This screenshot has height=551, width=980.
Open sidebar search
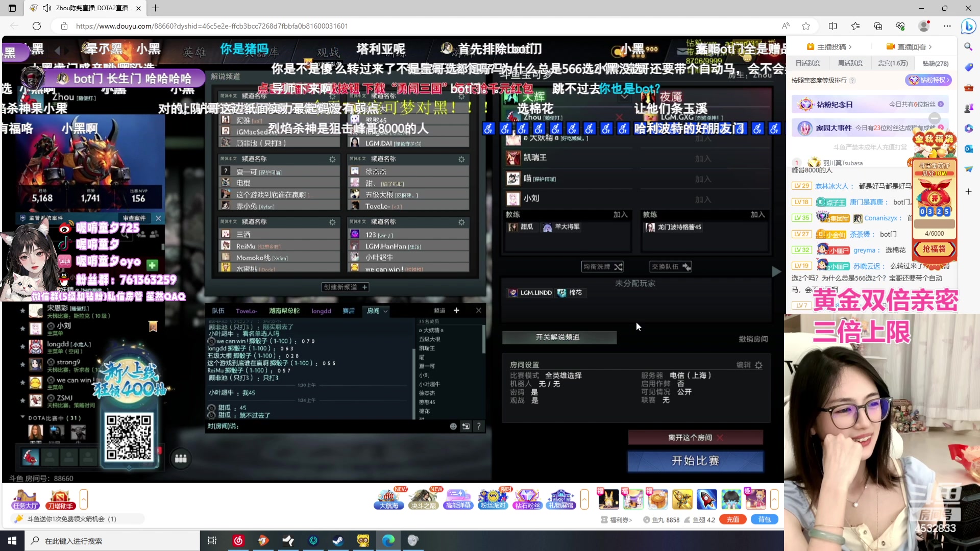[968, 47]
